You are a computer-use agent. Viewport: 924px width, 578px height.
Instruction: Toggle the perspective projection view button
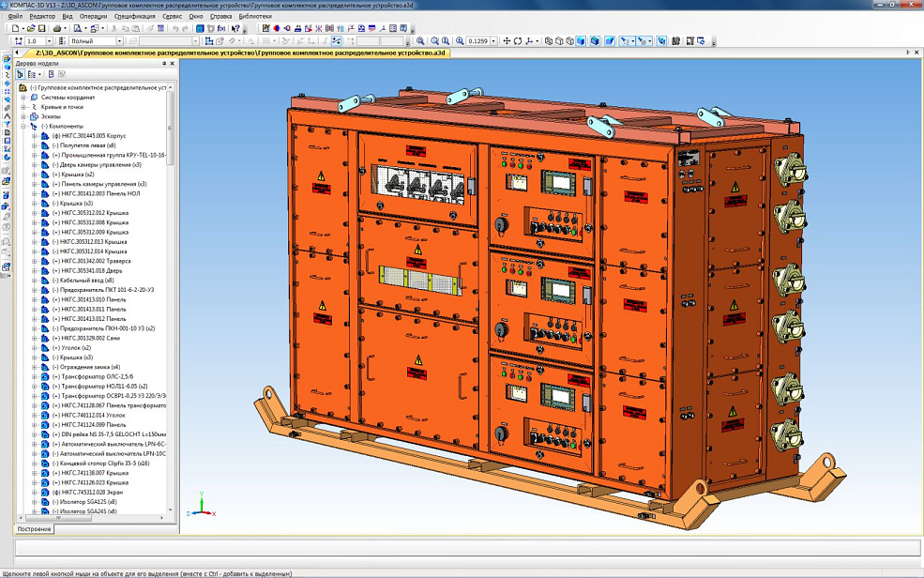[x=610, y=41]
